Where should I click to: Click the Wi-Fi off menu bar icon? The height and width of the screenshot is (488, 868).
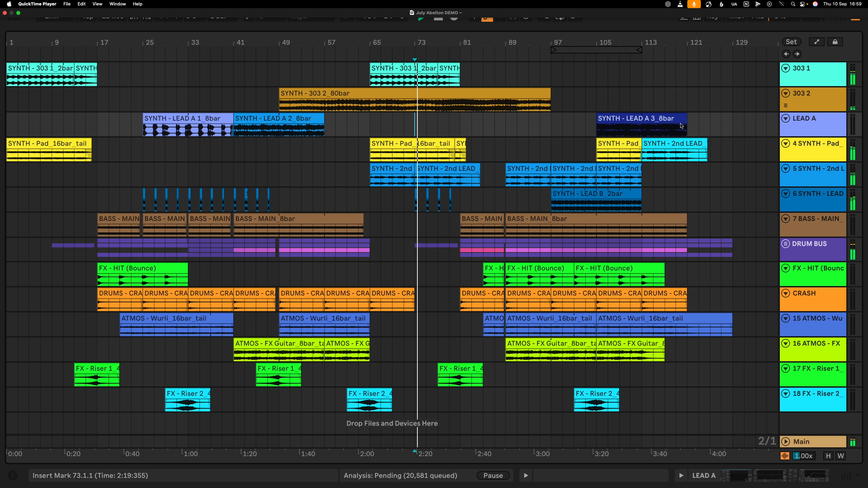click(x=782, y=4)
